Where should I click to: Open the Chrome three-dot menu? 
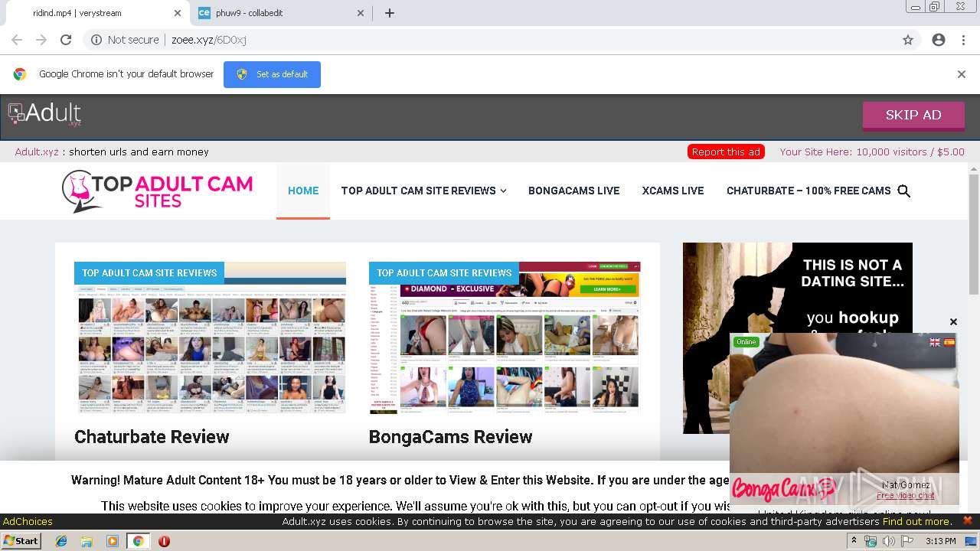[963, 40]
